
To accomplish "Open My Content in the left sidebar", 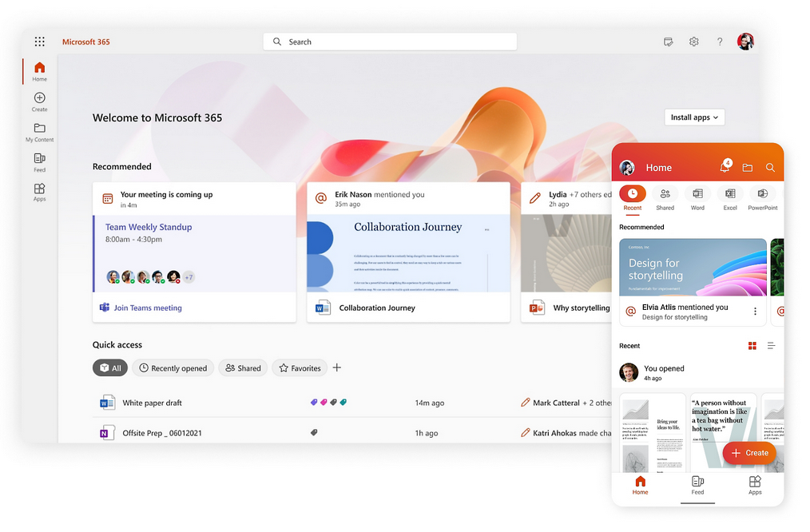I will 39,133.
